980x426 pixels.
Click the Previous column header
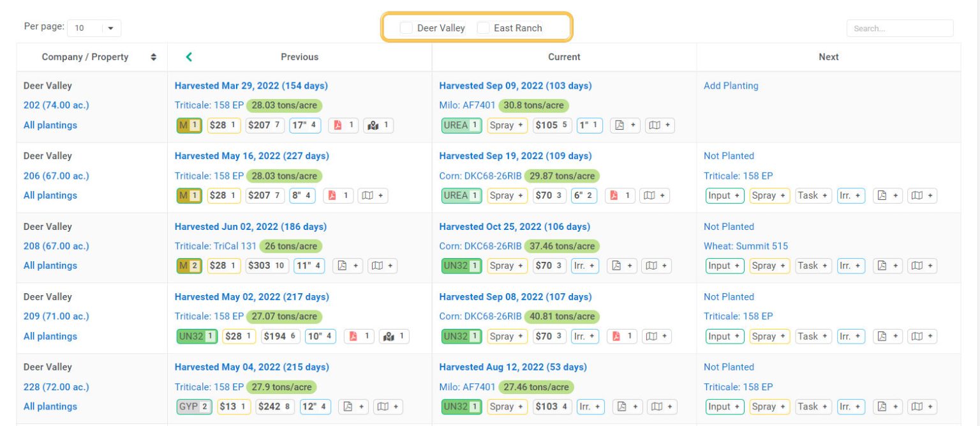[299, 57]
